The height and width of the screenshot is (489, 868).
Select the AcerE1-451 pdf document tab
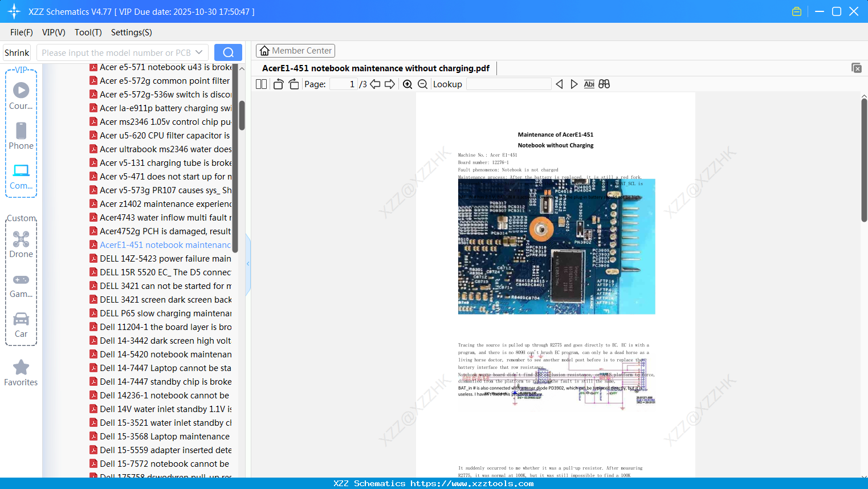pyautogui.click(x=376, y=68)
